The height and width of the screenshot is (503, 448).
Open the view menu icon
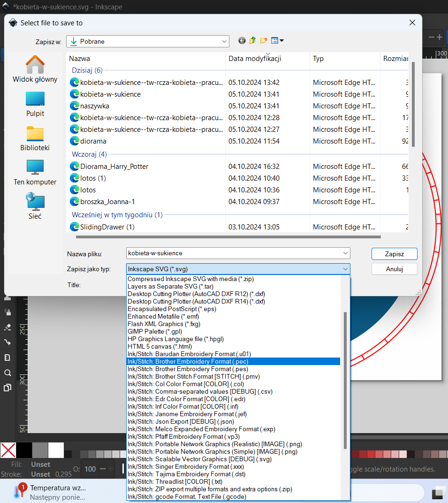click(x=277, y=41)
